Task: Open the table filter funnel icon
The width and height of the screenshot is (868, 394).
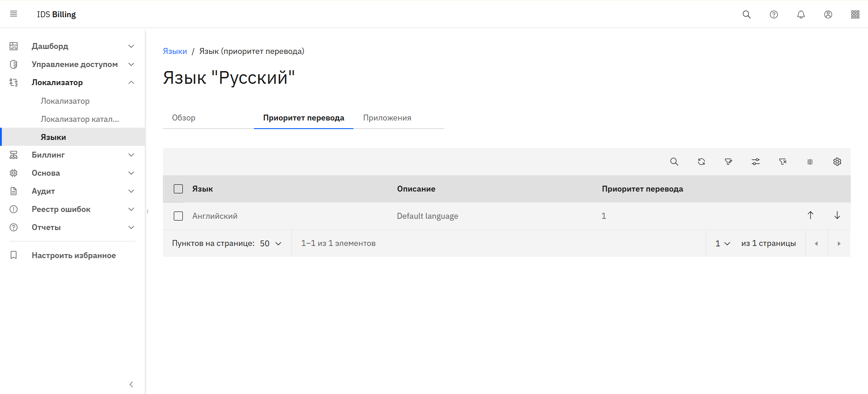Action: [x=728, y=162]
